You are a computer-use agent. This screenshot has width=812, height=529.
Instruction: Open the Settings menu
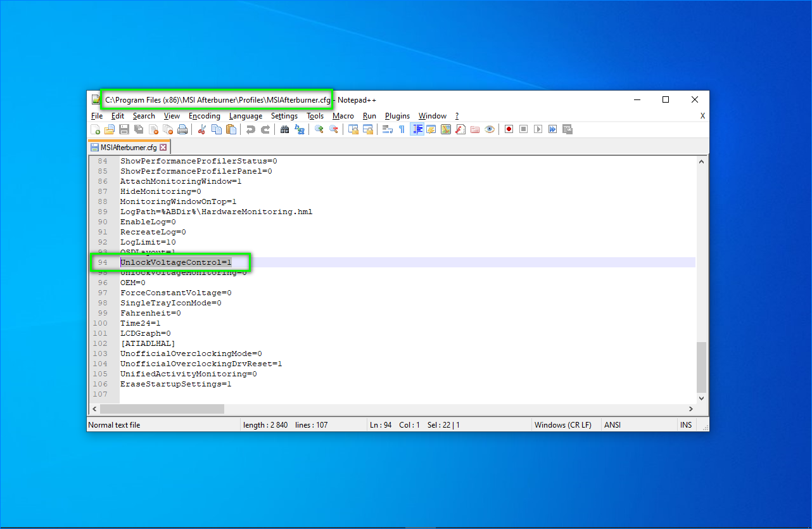[x=284, y=116]
